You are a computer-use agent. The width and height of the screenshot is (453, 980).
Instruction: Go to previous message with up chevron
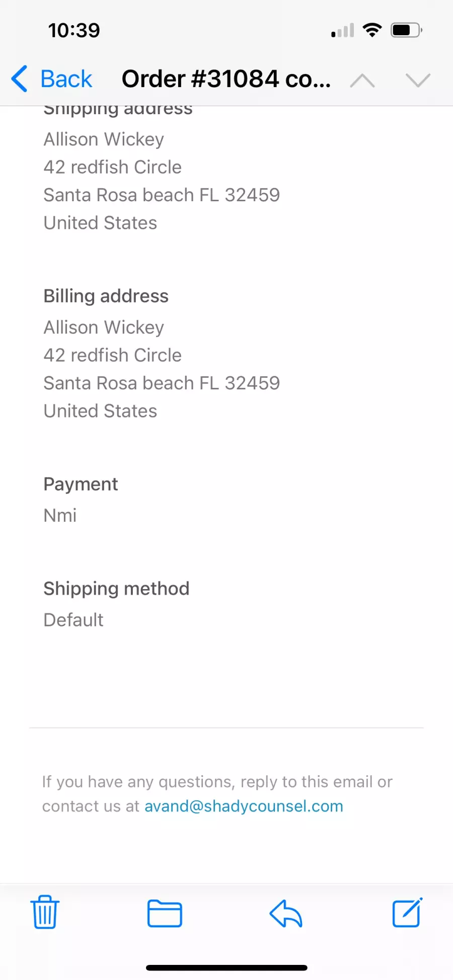click(x=362, y=80)
